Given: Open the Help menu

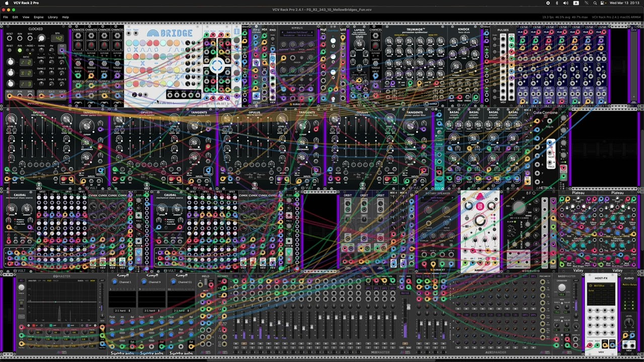Looking at the screenshot, I should (x=65, y=17).
